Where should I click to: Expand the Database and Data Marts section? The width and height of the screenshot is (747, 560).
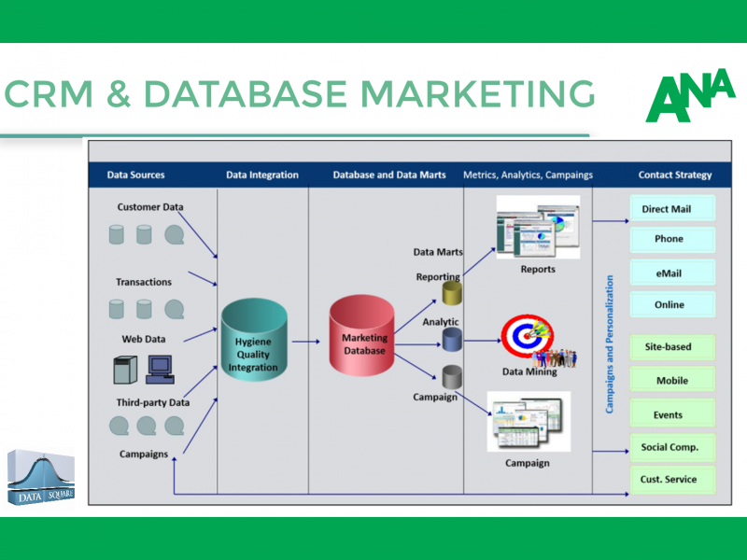pyautogui.click(x=388, y=175)
